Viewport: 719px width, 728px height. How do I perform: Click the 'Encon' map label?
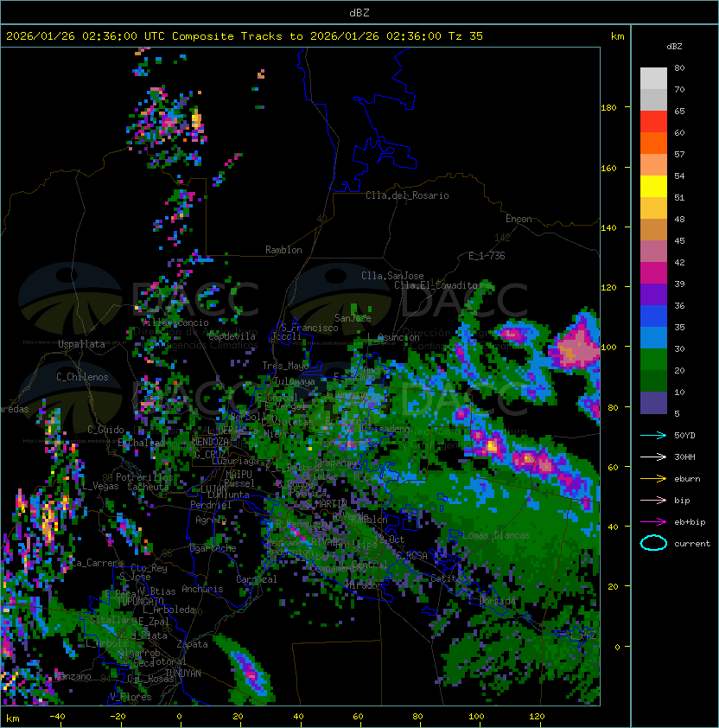(519, 219)
